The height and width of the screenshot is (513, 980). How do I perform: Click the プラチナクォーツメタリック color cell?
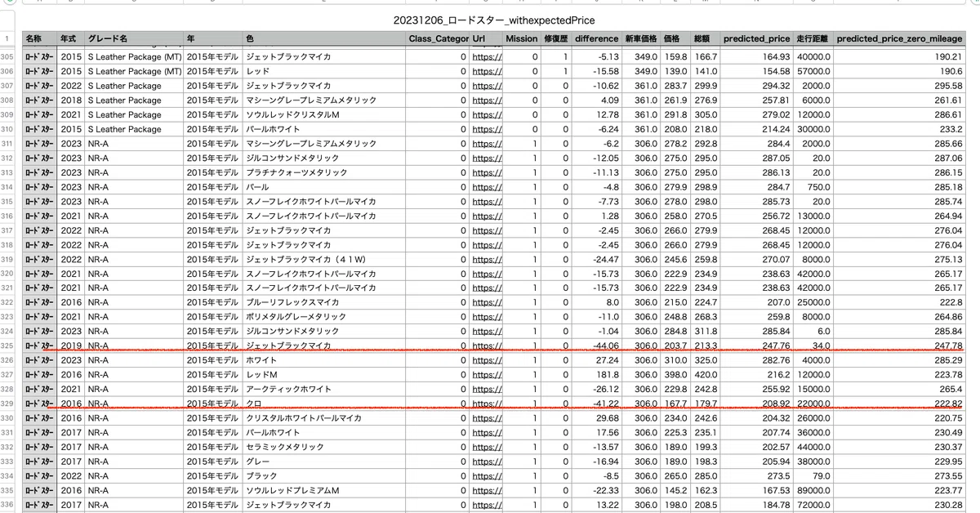click(324, 172)
